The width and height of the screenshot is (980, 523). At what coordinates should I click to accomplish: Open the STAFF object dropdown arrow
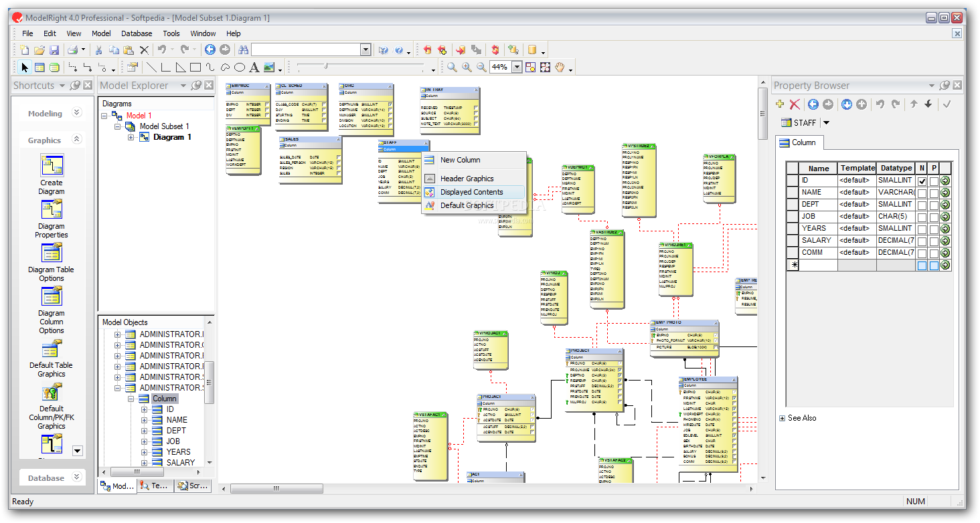coord(826,123)
